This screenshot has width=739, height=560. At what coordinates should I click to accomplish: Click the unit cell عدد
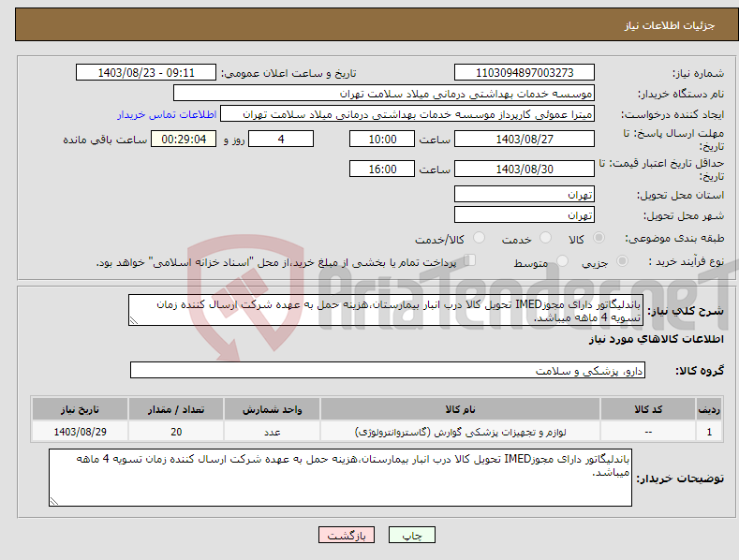point(272,432)
